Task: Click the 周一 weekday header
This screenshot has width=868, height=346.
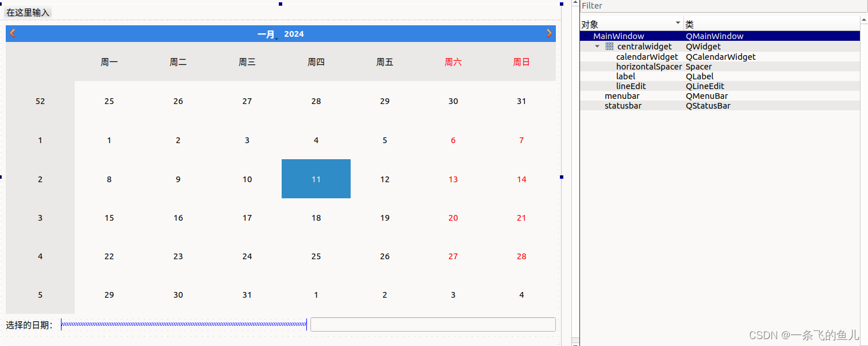Action: [x=109, y=62]
